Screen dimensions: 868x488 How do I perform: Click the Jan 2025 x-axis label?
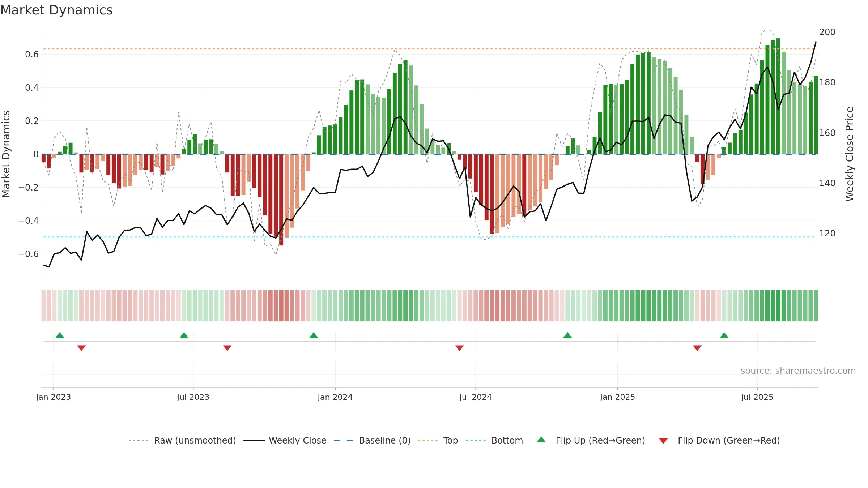617,397
